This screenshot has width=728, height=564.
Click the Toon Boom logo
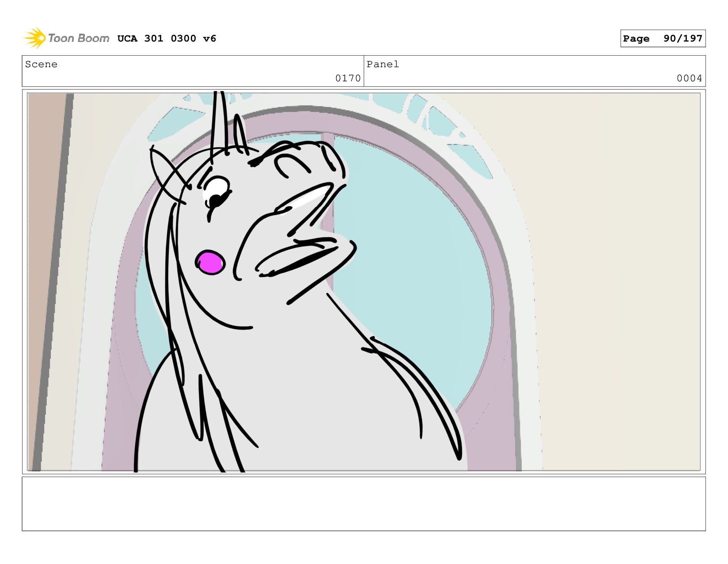[x=66, y=38]
